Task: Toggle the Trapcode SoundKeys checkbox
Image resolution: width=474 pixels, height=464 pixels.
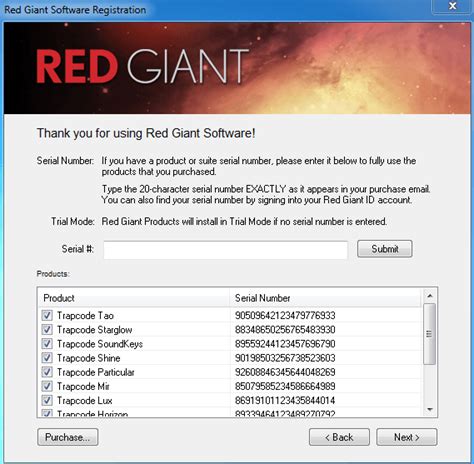Action: pyautogui.click(x=47, y=344)
